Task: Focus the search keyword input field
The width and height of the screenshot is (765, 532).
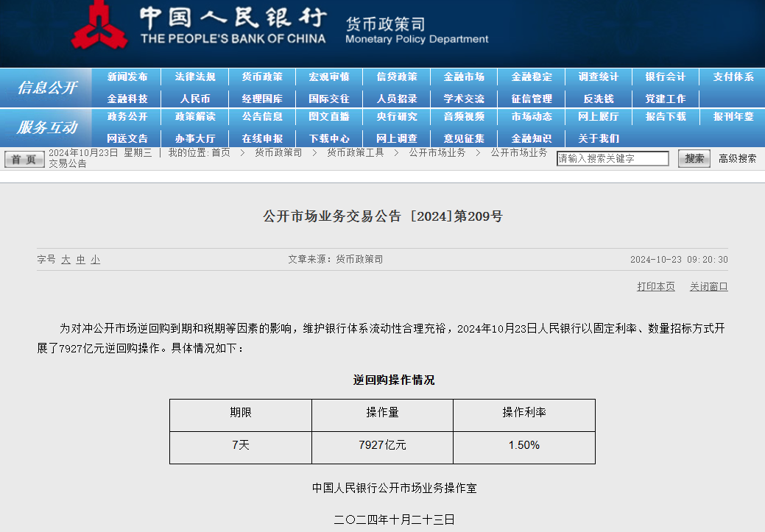Action: tap(612, 158)
